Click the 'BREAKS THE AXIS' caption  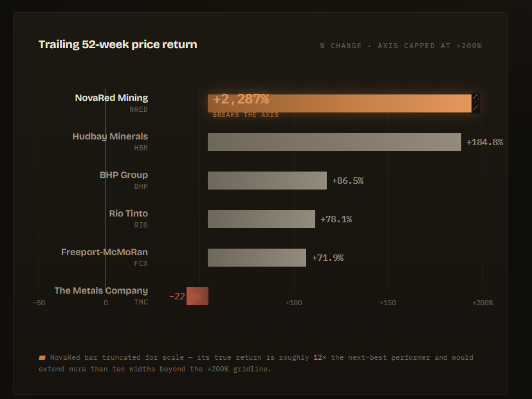(x=246, y=115)
